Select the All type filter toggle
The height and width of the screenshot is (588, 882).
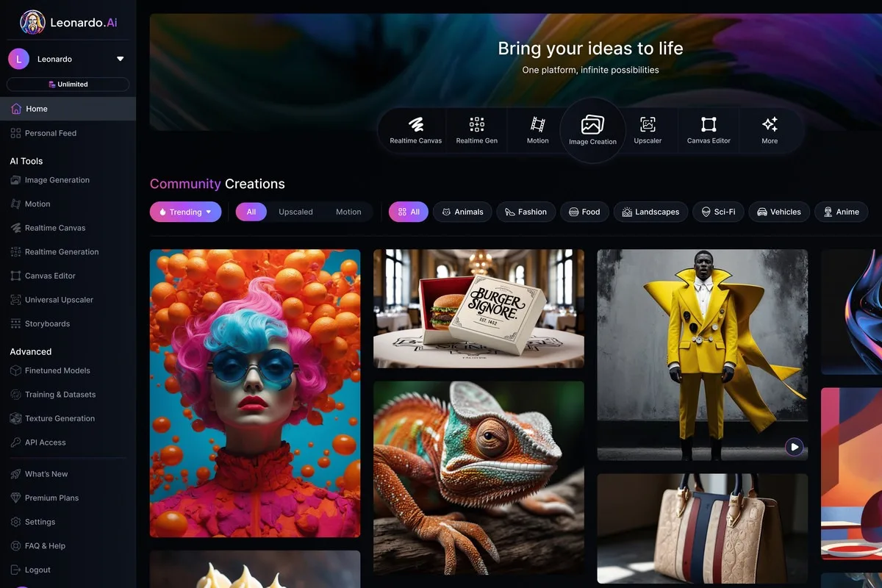pos(251,212)
